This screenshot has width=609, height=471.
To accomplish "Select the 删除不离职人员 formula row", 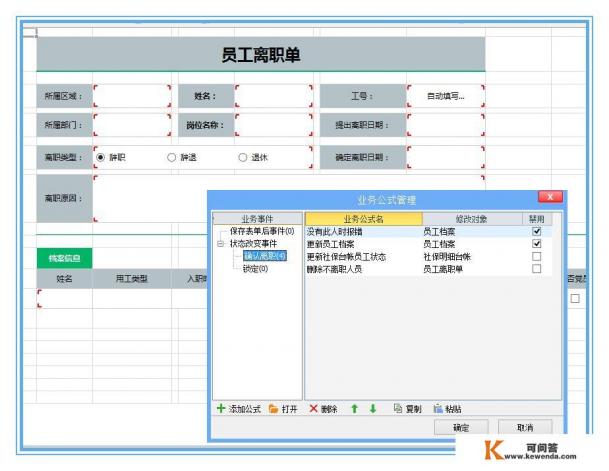I will (428, 269).
